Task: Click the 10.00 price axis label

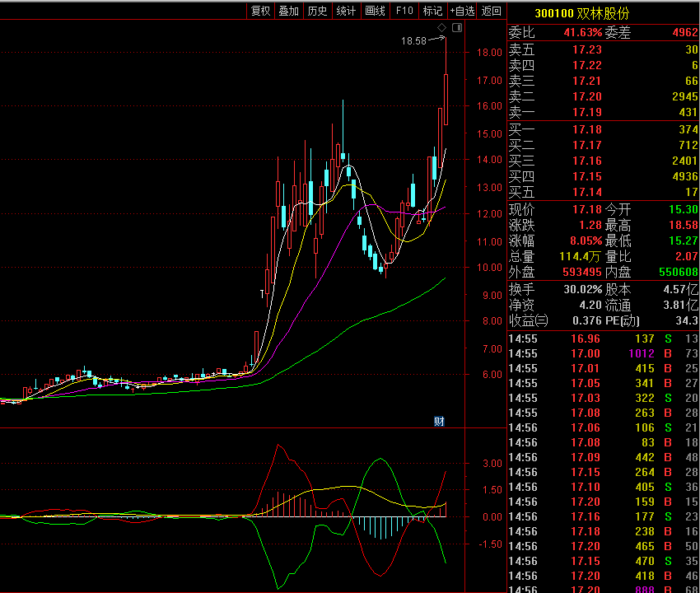Action: click(489, 268)
